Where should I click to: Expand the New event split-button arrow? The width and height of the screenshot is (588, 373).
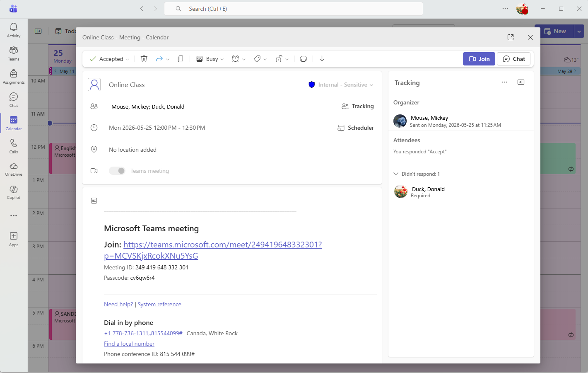pos(579,31)
